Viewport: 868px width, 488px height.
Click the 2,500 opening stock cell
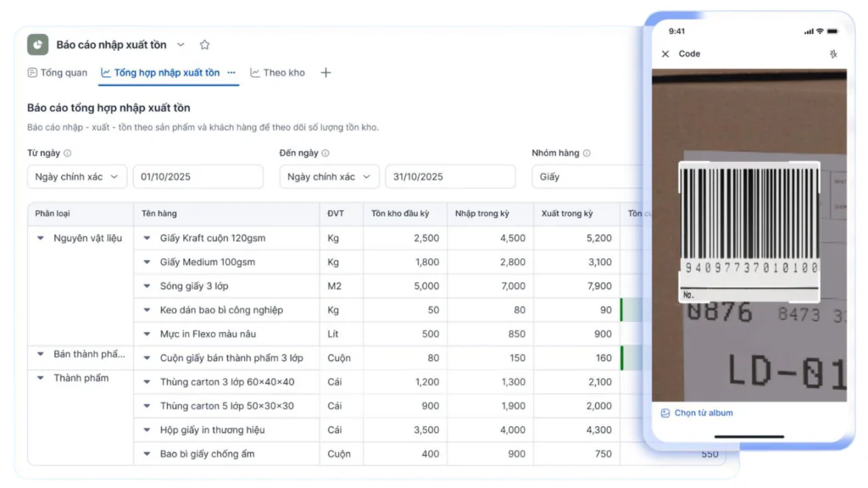(405, 238)
